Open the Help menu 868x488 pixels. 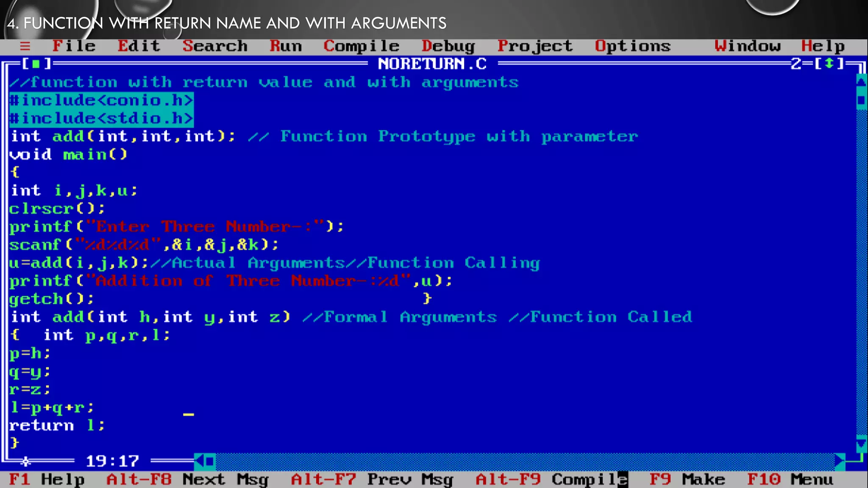823,46
